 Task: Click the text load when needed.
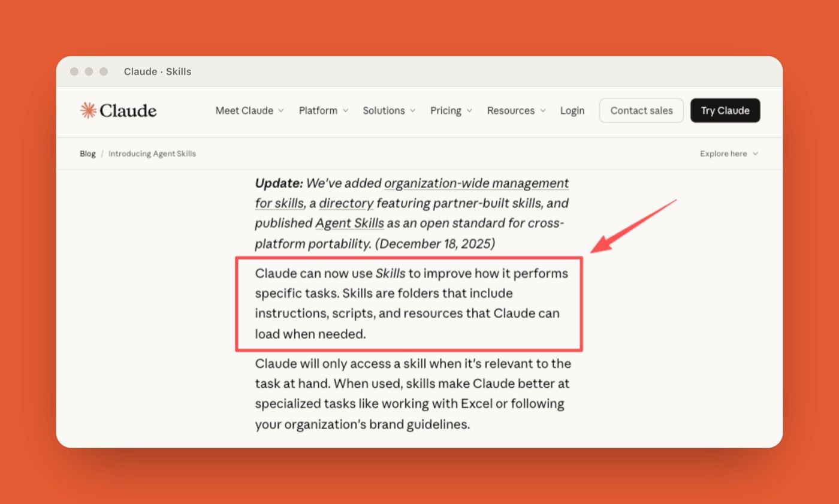point(310,334)
